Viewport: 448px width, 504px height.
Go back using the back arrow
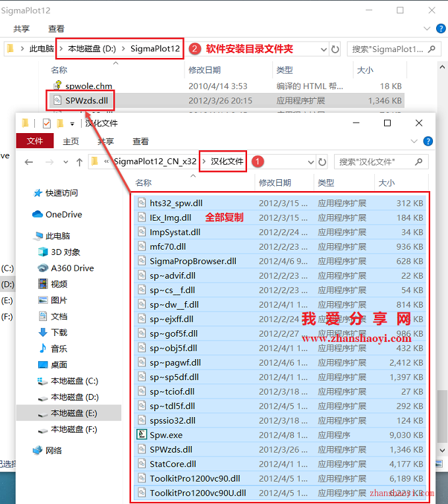(x=29, y=162)
